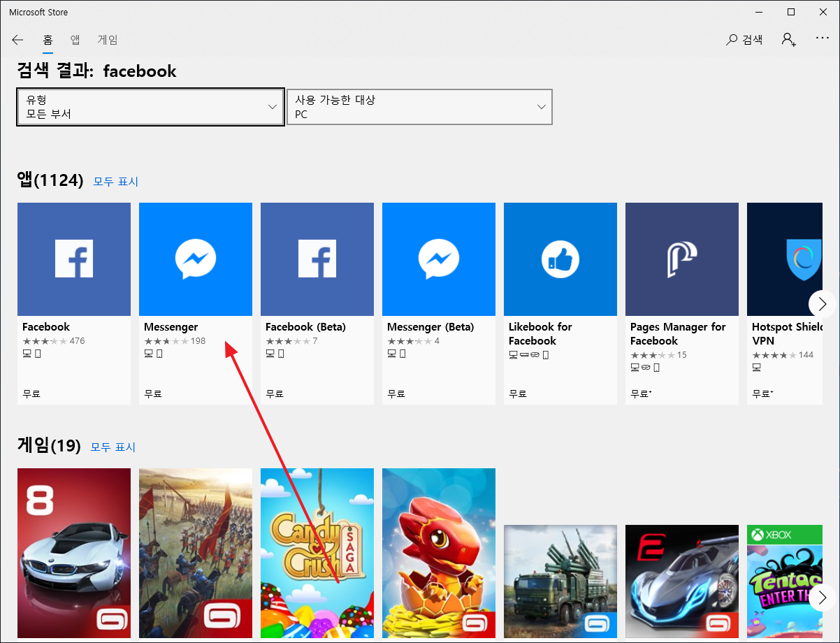Open the Likebook for Facebook thumbs-up icon

point(560,259)
